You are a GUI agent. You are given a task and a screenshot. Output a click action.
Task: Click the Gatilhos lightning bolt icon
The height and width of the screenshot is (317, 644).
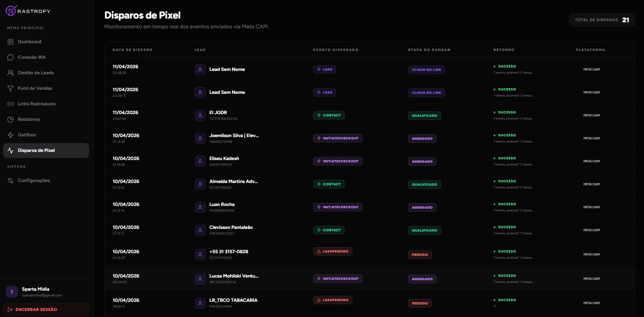(10, 135)
